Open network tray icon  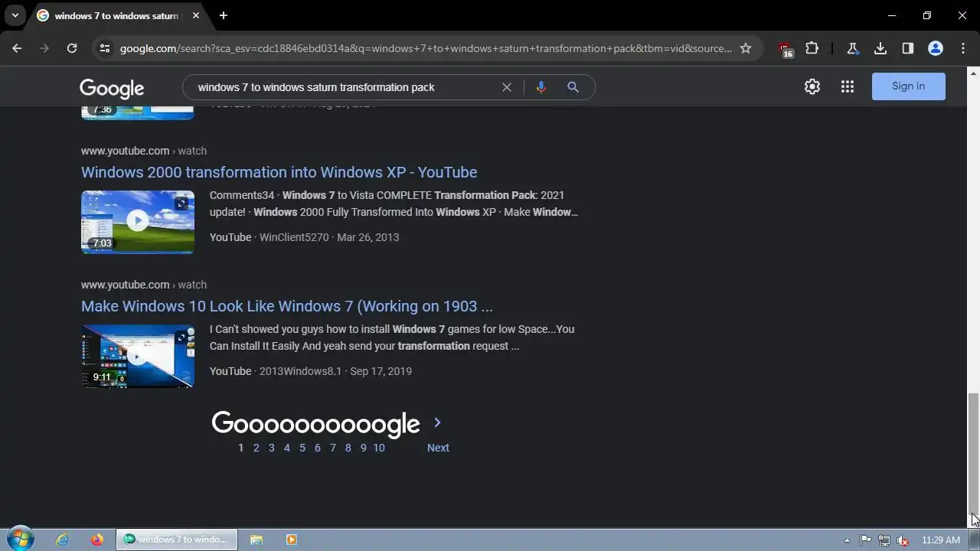coord(884,540)
